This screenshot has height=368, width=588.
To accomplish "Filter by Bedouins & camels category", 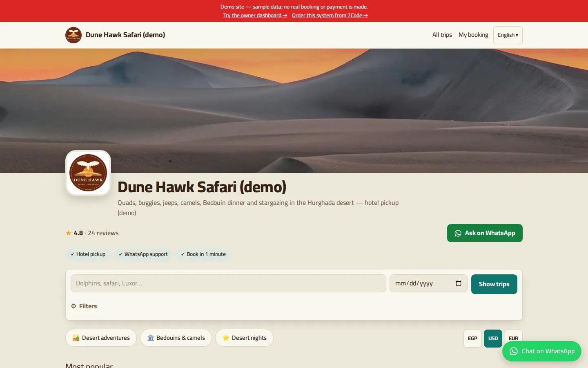I will 176,338.
